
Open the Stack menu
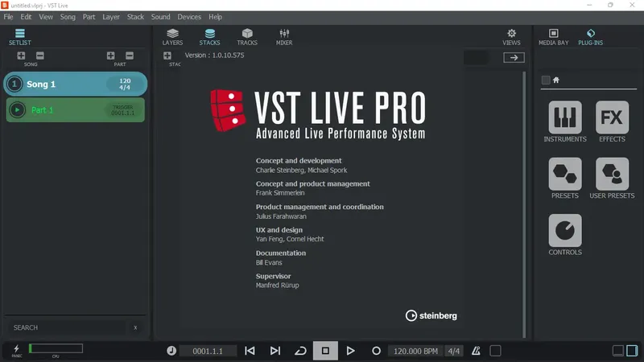coord(135,17)
